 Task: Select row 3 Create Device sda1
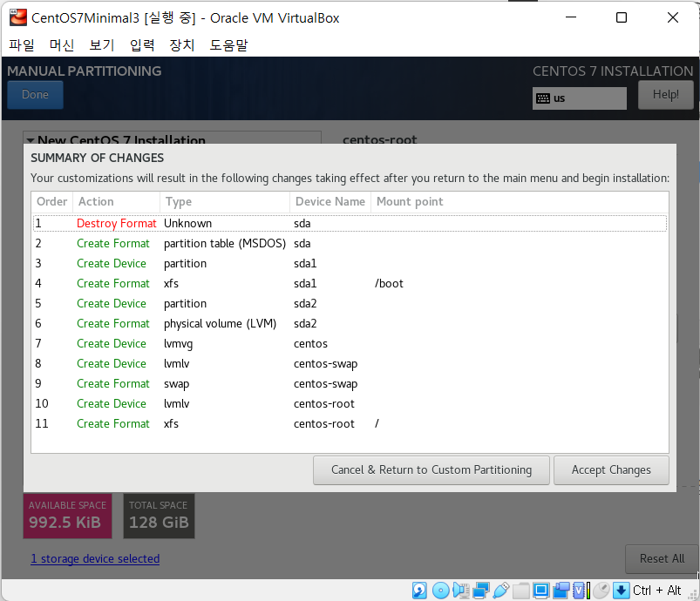click(x=350, y=263)
